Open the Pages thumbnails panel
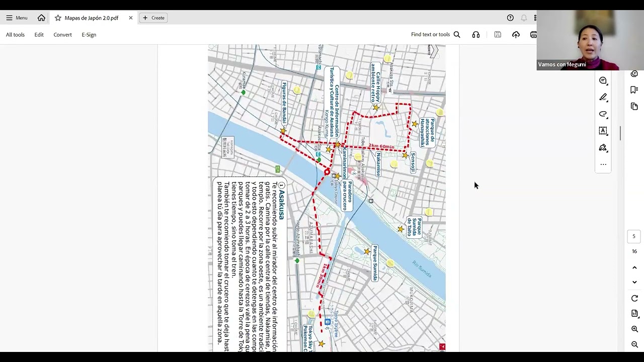 pyautogui.click(x=634, y=107)
